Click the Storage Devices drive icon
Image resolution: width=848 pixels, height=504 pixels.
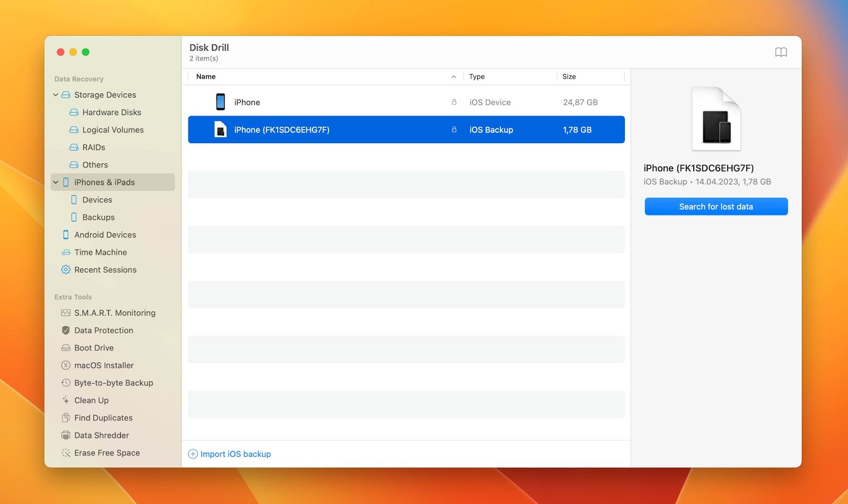click(66, 95)
